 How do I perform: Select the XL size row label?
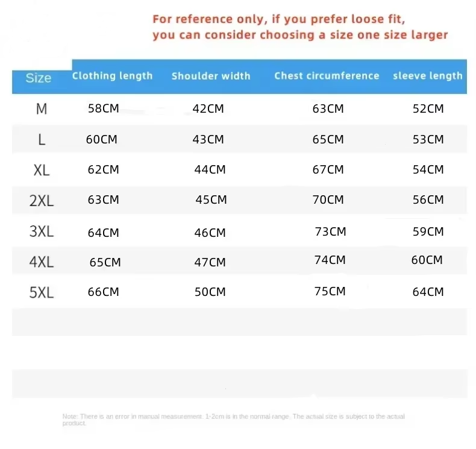point(42,170)
